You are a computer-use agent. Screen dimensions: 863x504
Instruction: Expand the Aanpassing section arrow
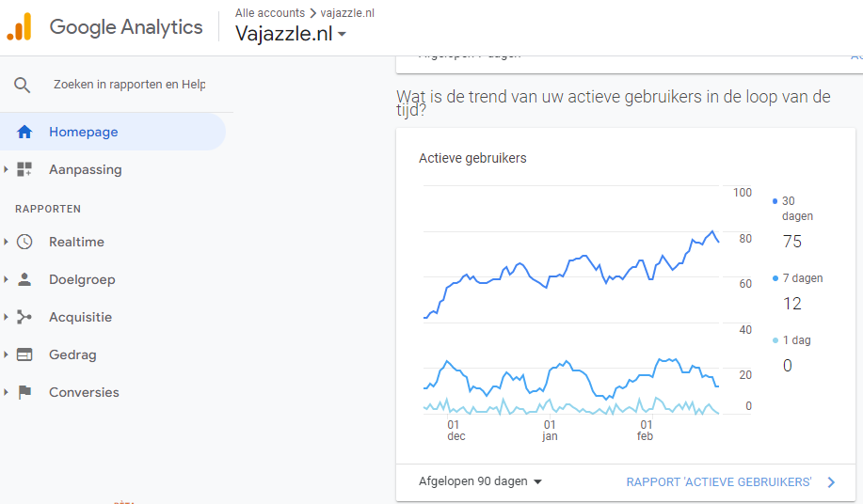[6, 169]
